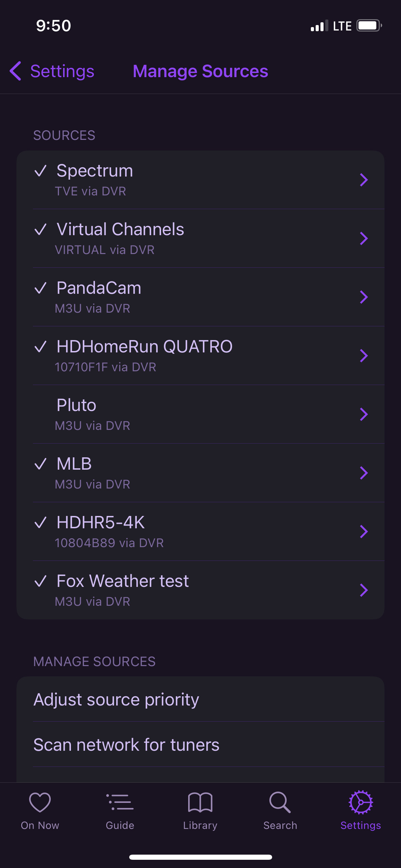Tap the Manage Sources page title
Image resolution: width=401 pixels, height=868 pixels.
pyautogui.click(x=200, y=71)
